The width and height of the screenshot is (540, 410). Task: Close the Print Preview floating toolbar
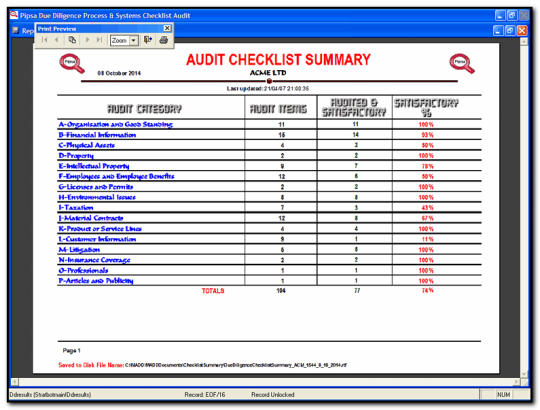(167, 28)
